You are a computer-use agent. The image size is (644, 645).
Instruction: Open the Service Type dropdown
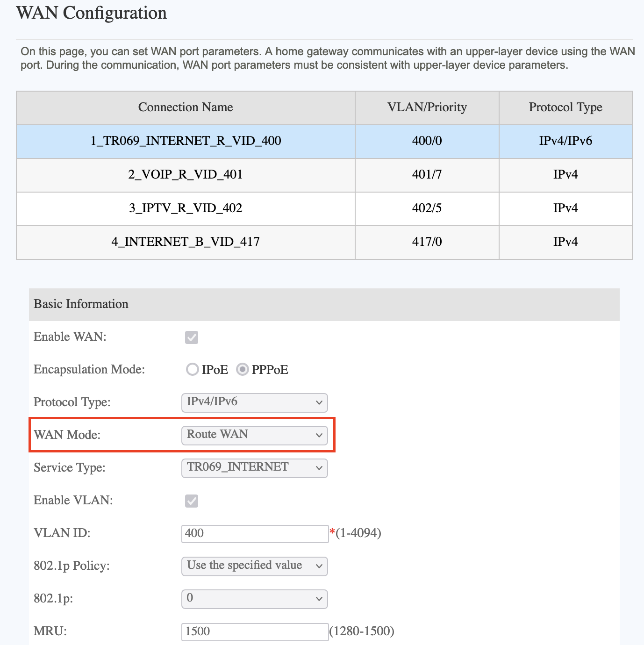point(254,468)
